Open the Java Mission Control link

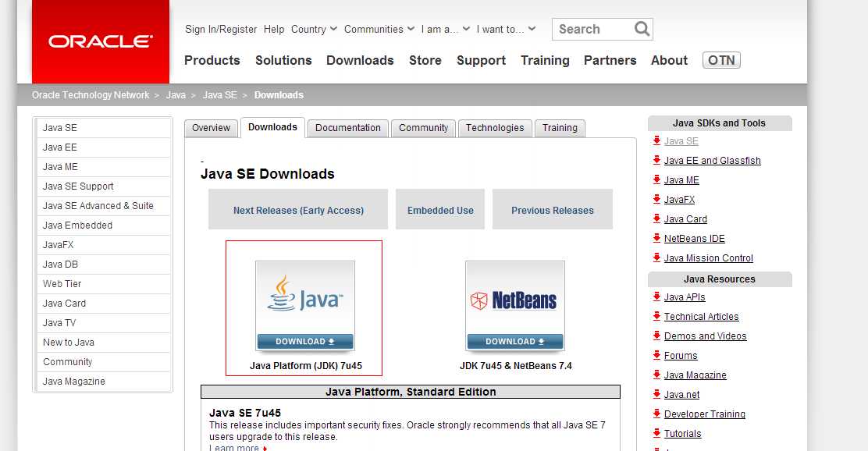click(x=708, y=257)
